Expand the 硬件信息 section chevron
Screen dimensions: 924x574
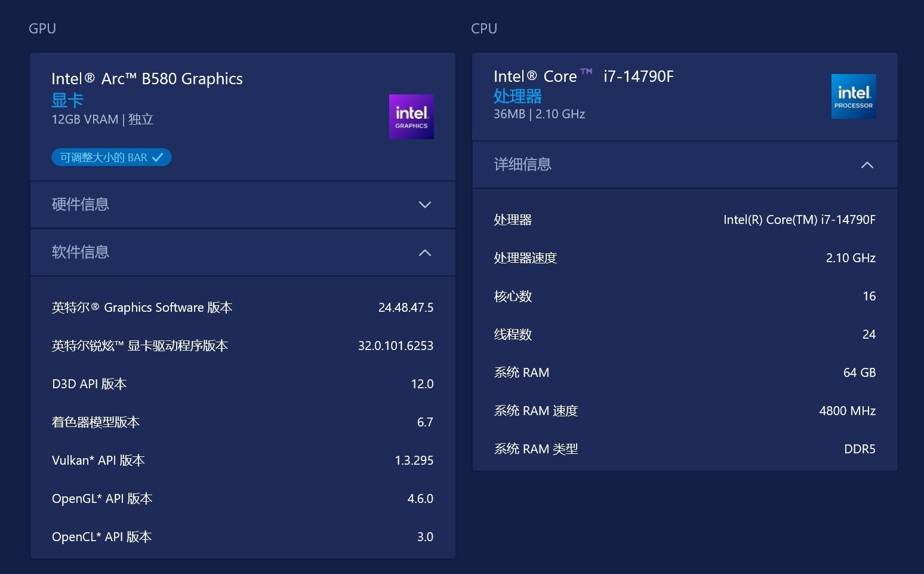pos(425,205)
